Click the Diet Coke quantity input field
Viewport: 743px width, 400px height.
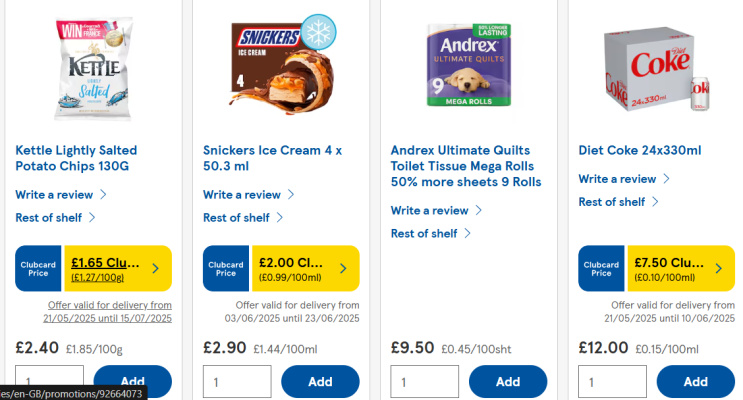tap(612, 382)
